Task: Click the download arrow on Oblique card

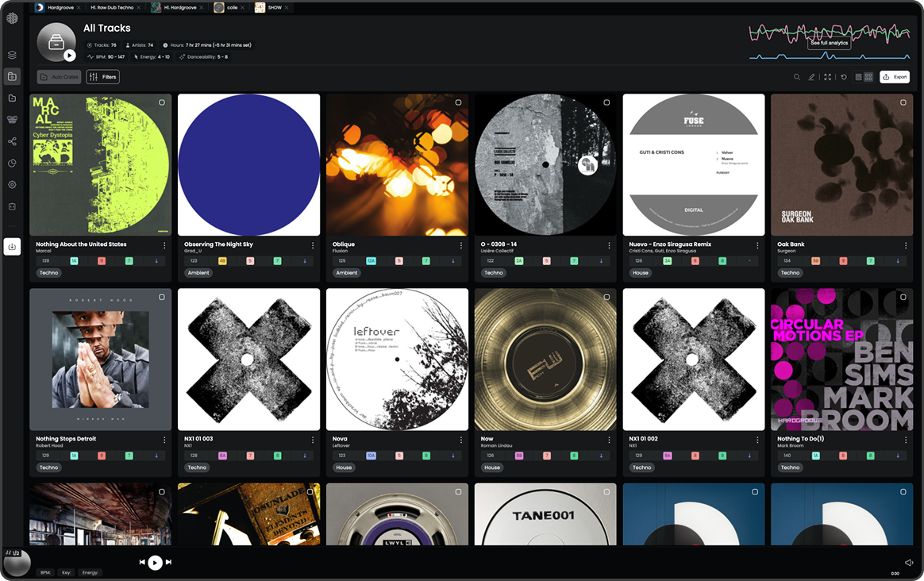Action: pyautogui.click(x=452, y=261)
